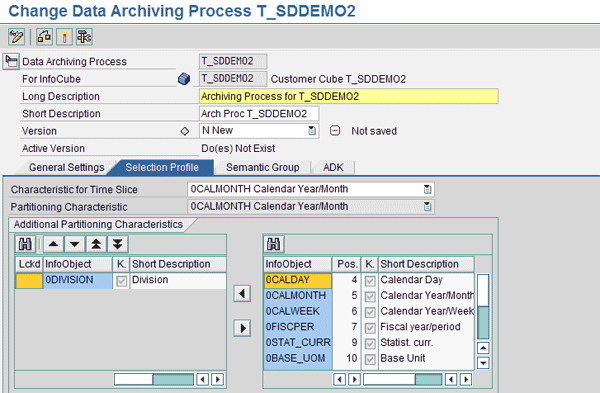Open the object hierarchy toolbar icon
The height and width of the screenshot is (393, 600).
pos(84,37)
